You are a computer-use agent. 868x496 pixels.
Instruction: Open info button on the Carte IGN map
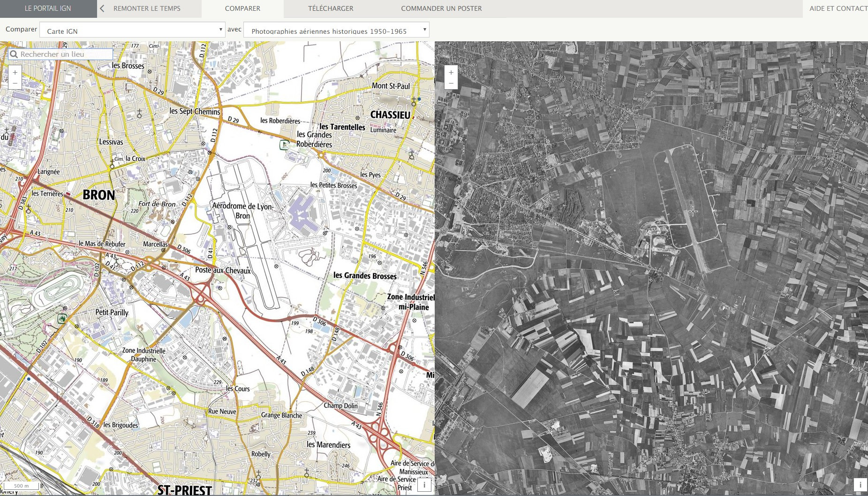[424, 485]
